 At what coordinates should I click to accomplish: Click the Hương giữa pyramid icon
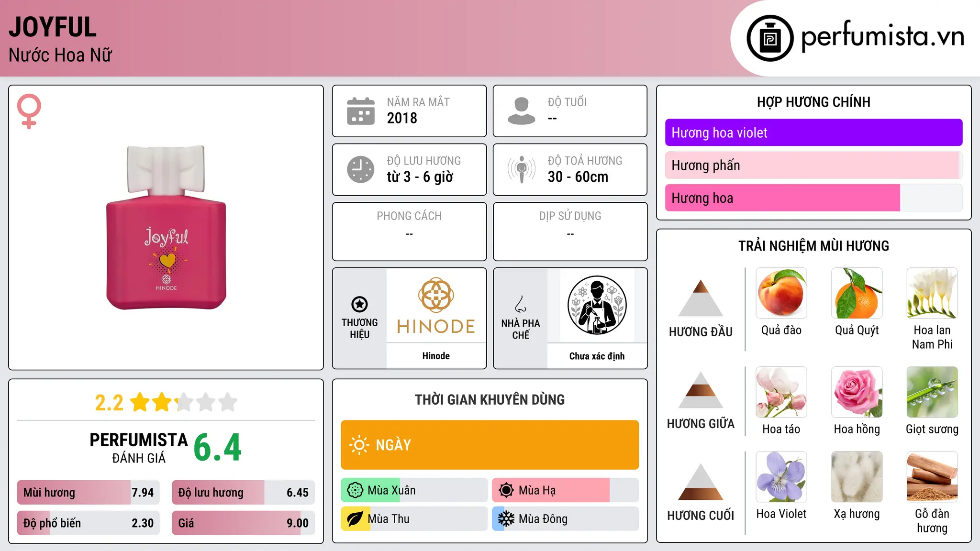pos(701,390)
